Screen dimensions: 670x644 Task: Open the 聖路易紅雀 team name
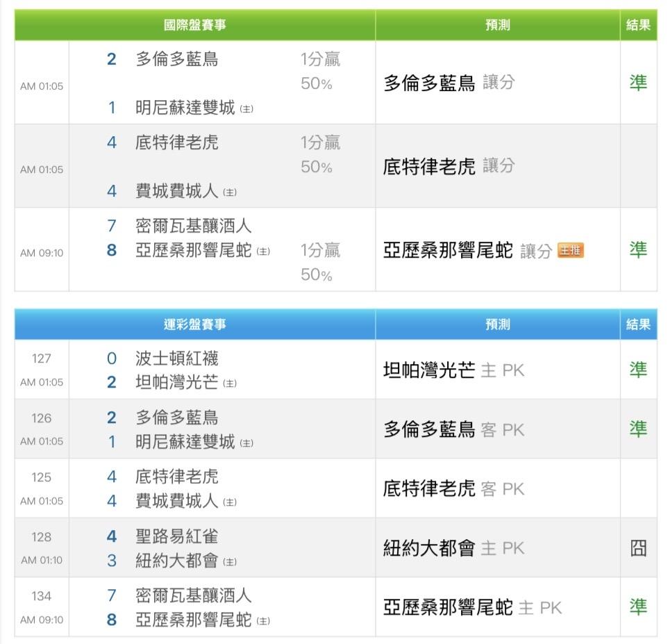click(176, 536)
